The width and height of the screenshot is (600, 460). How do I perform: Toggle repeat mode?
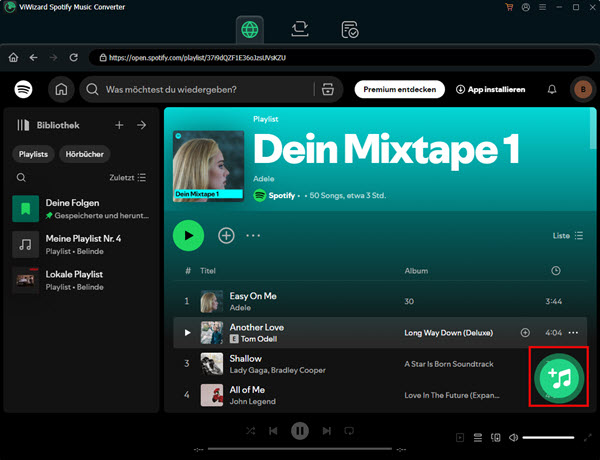[349, 431]
